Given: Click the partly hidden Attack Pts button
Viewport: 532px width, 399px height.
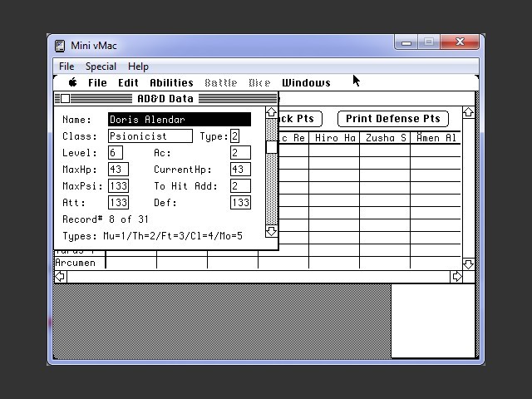Looking at the screenshot, I should [x=300, y=119].
